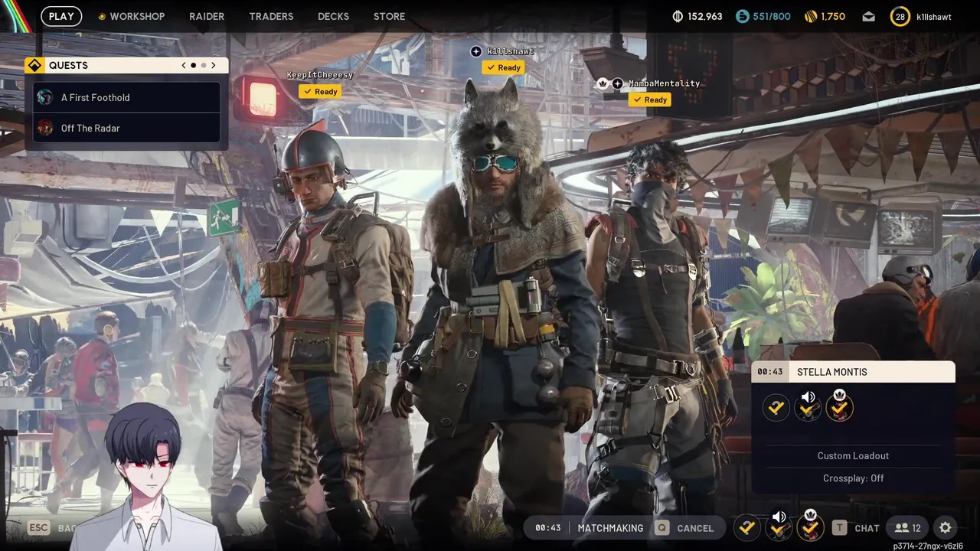Click the coin currency icon beside 152,963
The width and height of the screenshot is (980, 551).
pos(678,16)
